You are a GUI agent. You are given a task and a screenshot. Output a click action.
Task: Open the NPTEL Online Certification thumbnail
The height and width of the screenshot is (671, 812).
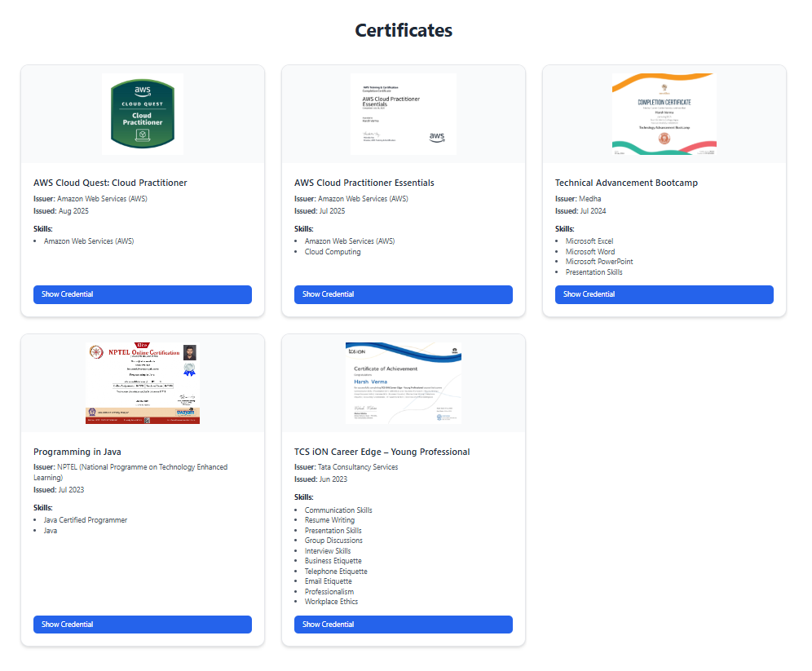(143, 383)
